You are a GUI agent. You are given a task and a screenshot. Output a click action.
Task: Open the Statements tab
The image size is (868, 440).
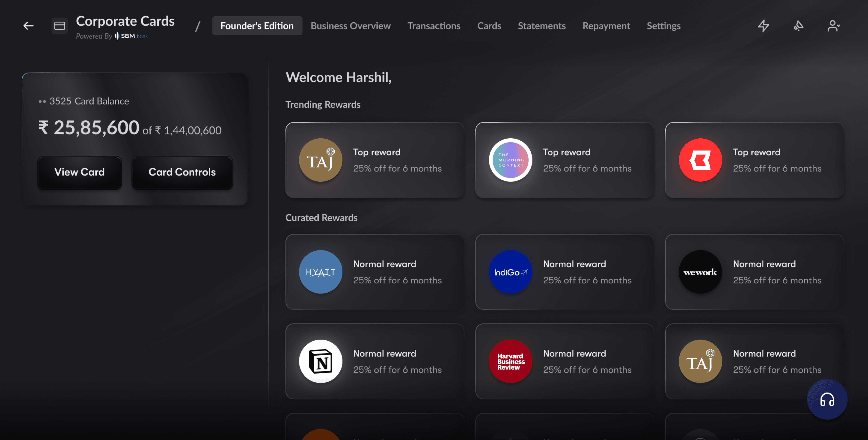[x=541, y=26]
